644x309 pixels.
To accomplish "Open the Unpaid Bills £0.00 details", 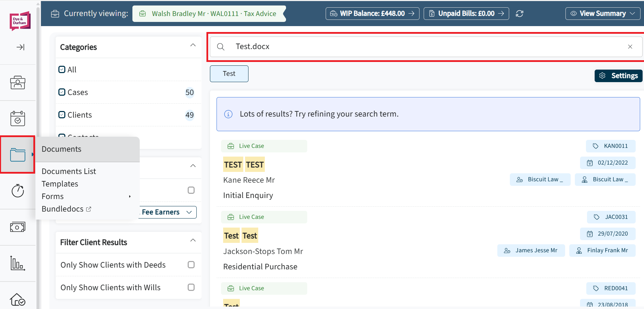I will [x=466, y=14].
